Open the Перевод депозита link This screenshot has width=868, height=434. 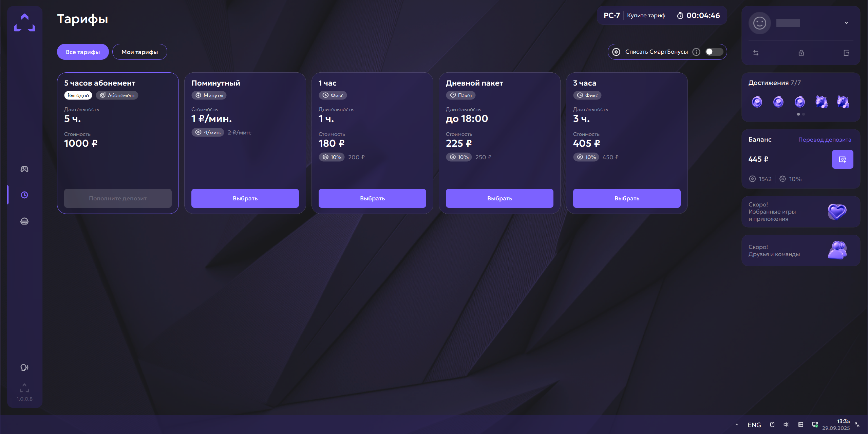(825, 140)
